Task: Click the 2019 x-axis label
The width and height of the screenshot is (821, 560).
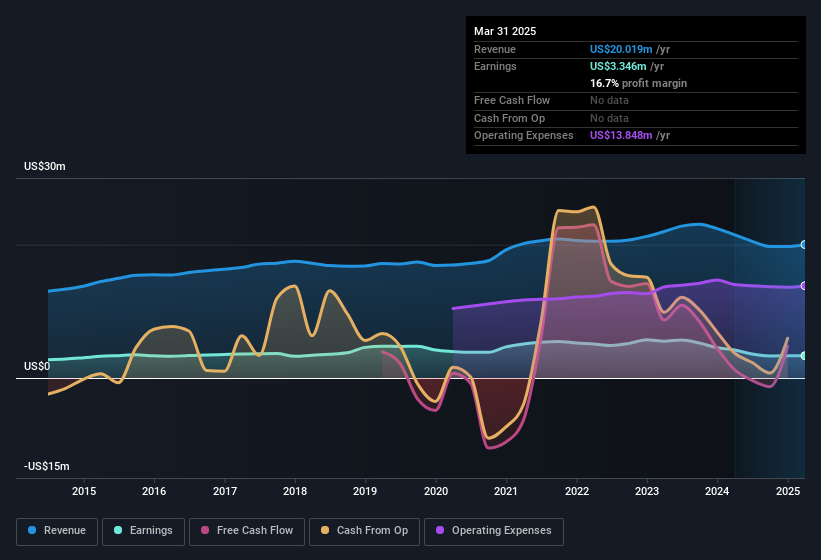Action: pos(365,491)
